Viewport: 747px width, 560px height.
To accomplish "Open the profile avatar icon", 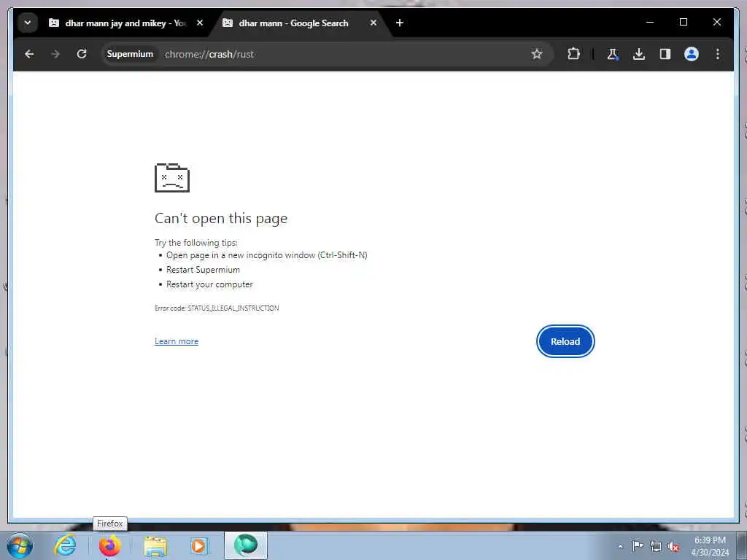I will click(x=692, y=54).
